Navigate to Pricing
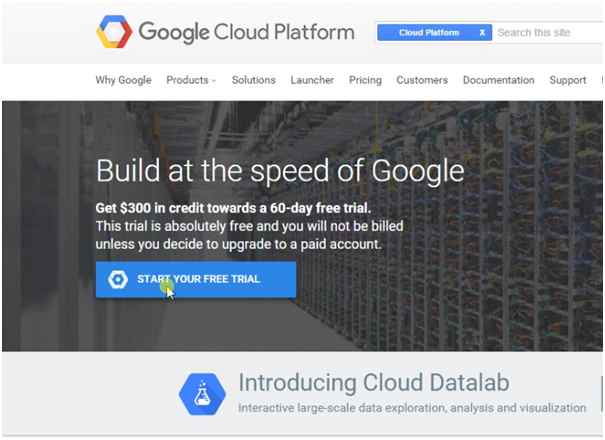605x440 pixels. (365, 80)
